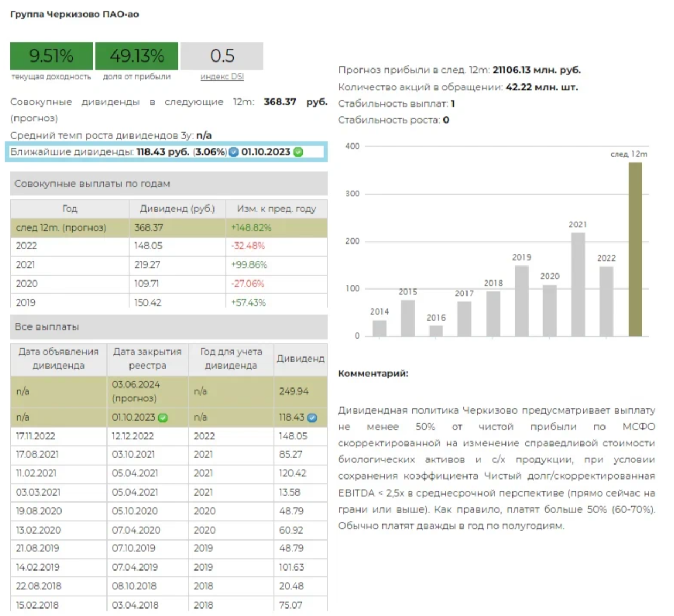Click the 2016 bar in dividend chart
The image size is (674, 616).
[436, 331]
